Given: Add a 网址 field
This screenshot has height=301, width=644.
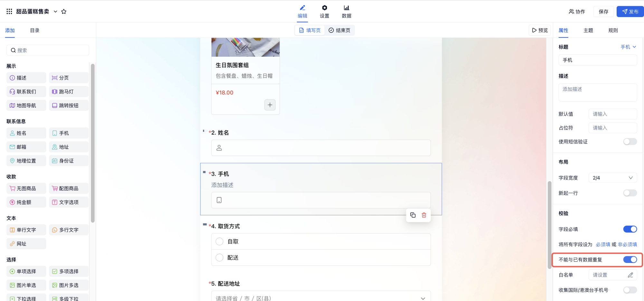Looking at the screenshot, I should click(x=26, y=244).
